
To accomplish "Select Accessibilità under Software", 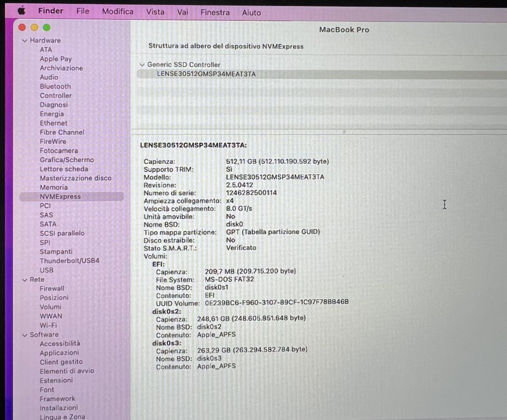I will click(60, 343).
